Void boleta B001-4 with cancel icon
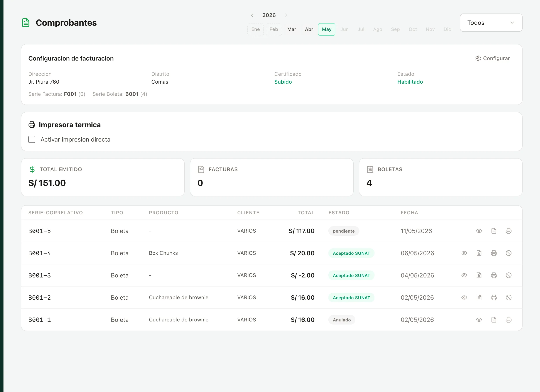 (508, 253)
